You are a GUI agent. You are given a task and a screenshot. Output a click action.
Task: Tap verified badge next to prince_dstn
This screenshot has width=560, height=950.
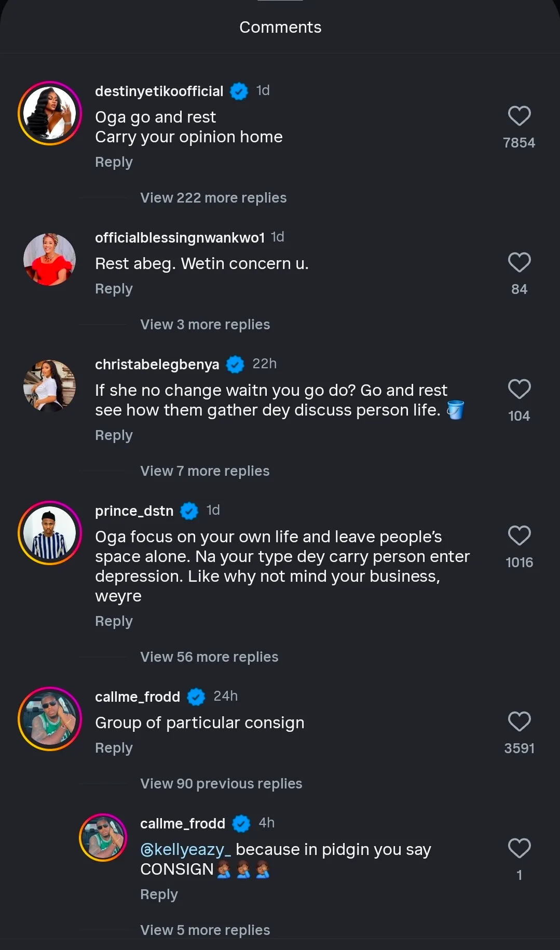pyautogui.click(x=189, y=511)
